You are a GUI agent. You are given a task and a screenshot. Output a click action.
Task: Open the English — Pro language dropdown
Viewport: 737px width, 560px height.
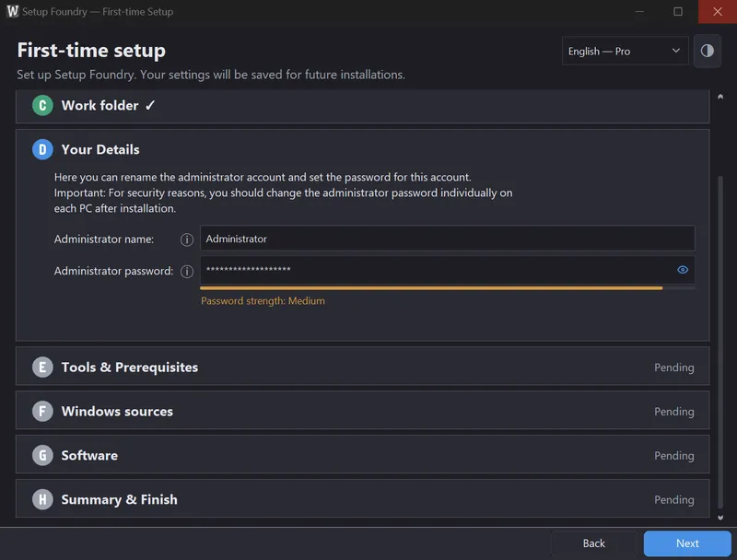(625, 51)
